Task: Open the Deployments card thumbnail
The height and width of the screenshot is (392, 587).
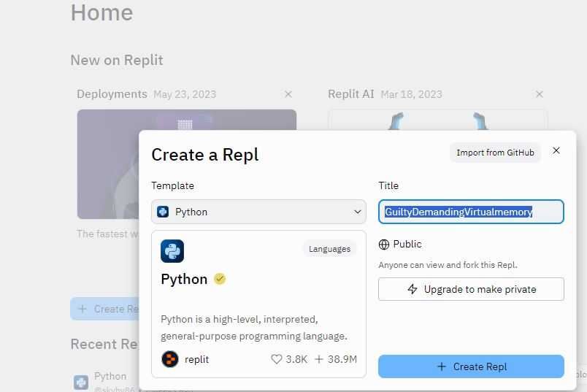Action: coord(108,164)
